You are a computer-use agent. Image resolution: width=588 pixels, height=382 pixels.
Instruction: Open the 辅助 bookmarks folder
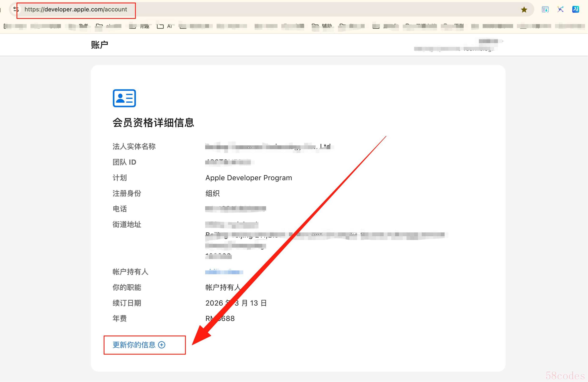[322, 26]
